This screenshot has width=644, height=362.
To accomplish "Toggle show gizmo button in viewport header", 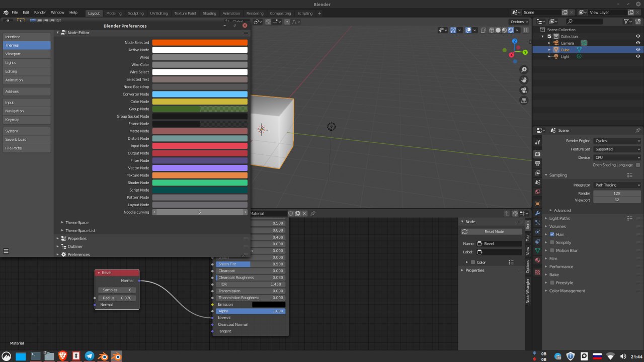I will (453, 30).
